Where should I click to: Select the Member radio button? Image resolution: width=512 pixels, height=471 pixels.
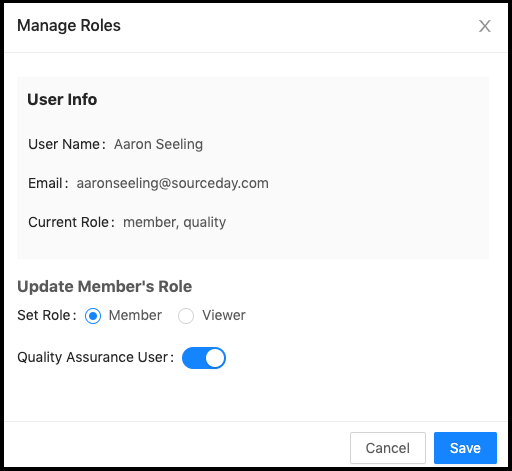(93, 316)
